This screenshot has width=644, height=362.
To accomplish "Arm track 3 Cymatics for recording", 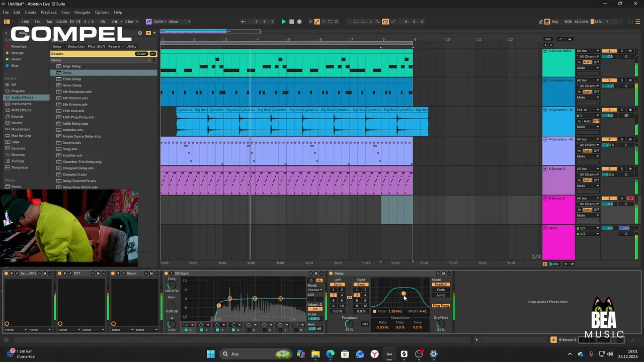I will 630,110.
